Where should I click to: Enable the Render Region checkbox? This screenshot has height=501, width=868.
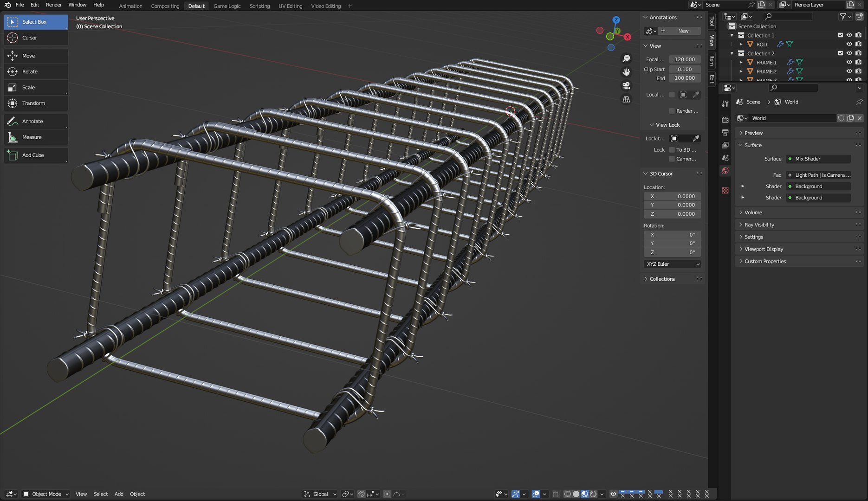coord(672,111)
